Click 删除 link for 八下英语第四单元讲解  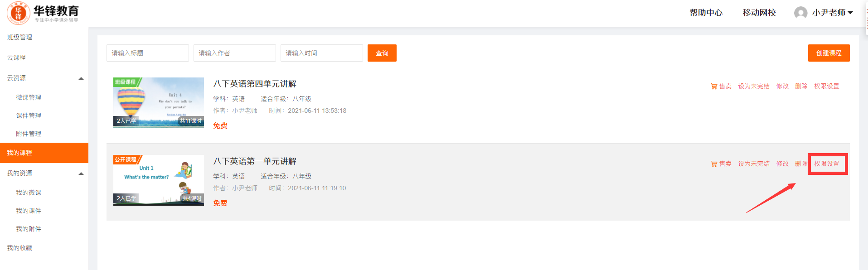[x=801, y=86]
